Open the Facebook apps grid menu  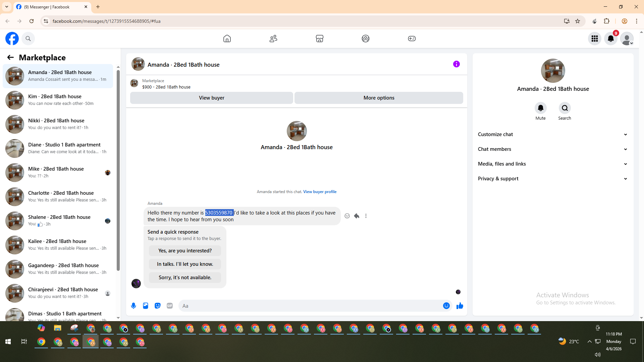(595, 39)
